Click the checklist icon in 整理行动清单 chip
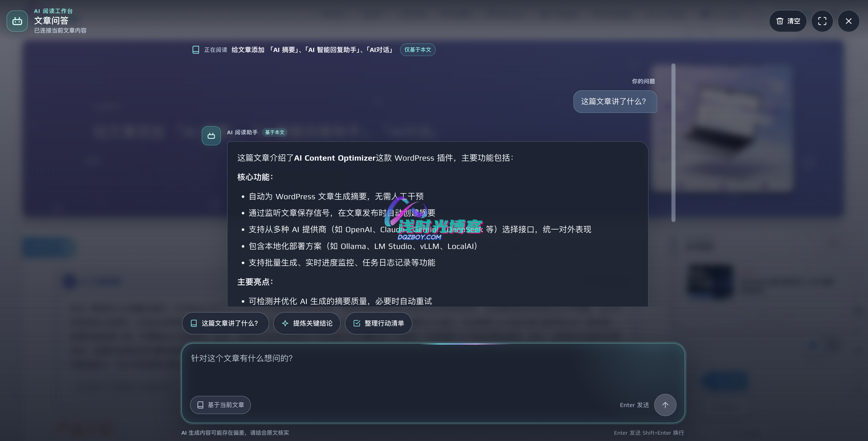 coord(357,323)
